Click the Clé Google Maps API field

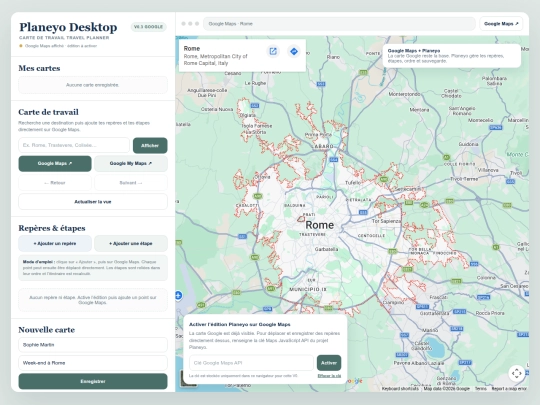(251, 363)
